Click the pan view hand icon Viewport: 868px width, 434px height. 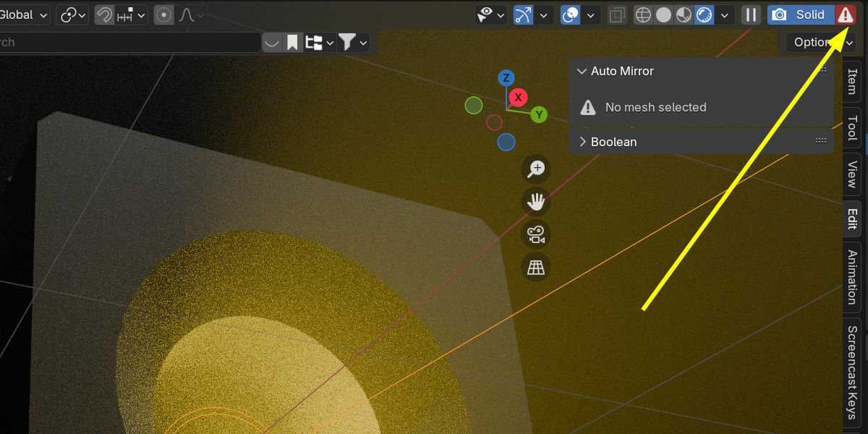(536, 202)
